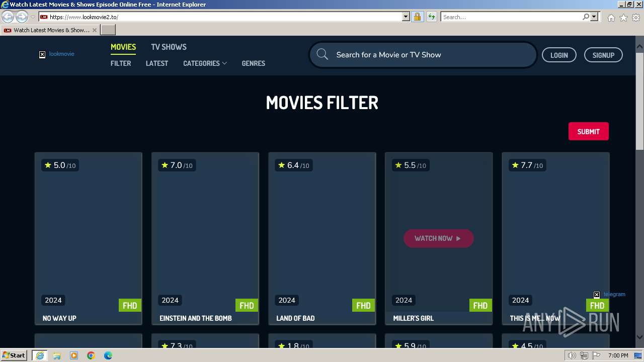Click the browser Back arrow button
Image resolution: width=644 pixels, height=362 pixels.
[x=8, y=17]
